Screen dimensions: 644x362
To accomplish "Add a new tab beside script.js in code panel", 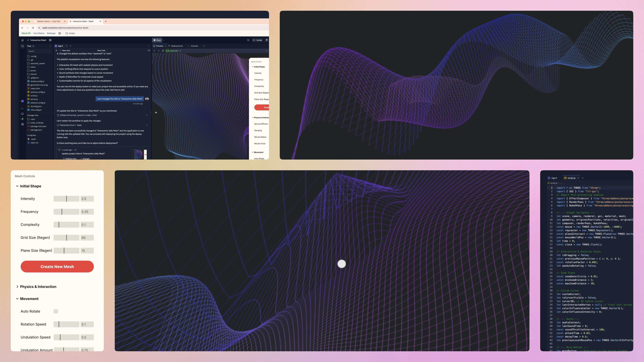I will tap(582, 178).
